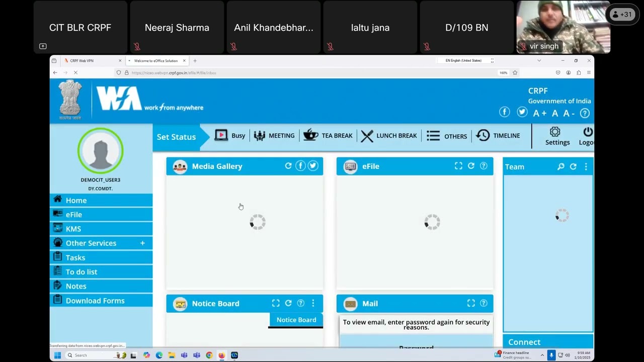Maximize the Mail panel
This screenshot has height=362, width=644.
(471, 303)
